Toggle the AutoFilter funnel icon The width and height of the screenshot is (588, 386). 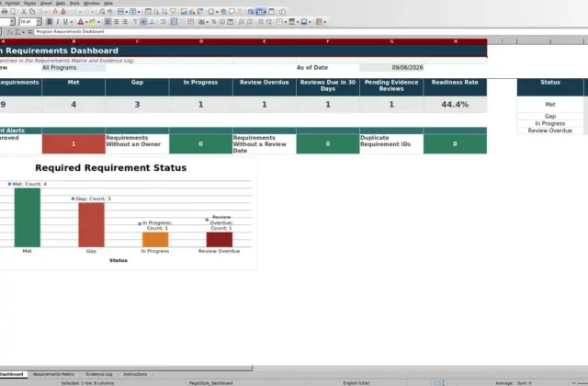[173, 12]
